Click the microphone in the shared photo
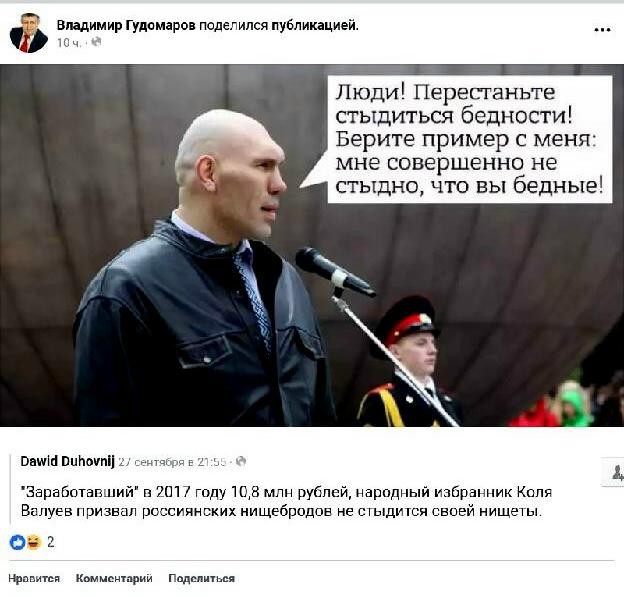The image size is (624, 597). pos(335,272)
